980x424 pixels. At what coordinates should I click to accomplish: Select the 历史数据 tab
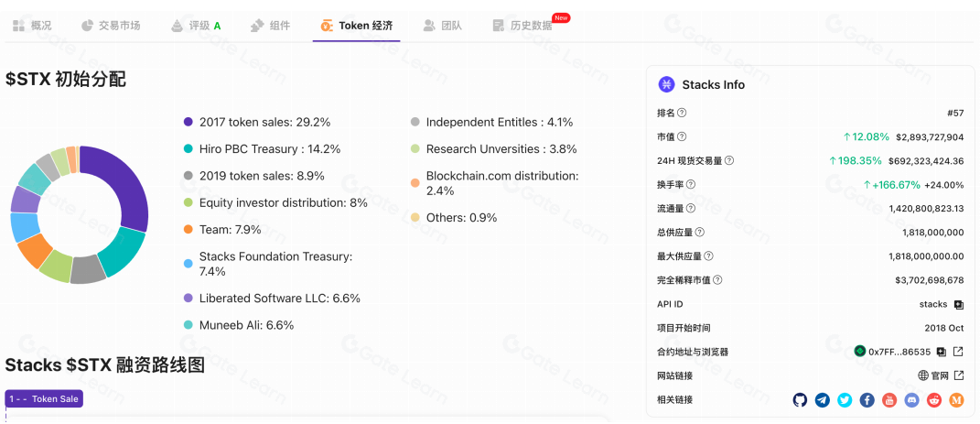[x=522, y=26]
